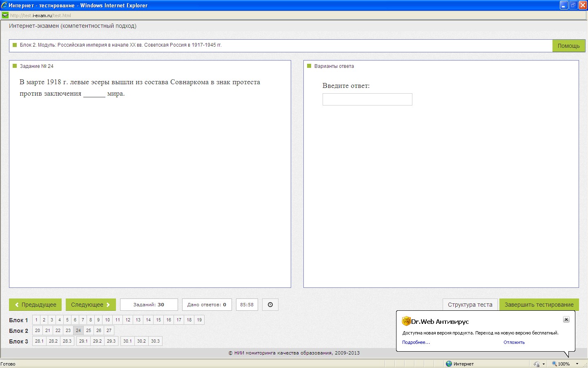The image size is (588, 368).
Task: Select question 12 in Блок 1
Action: pyautogui.click(x=128, y=320)
